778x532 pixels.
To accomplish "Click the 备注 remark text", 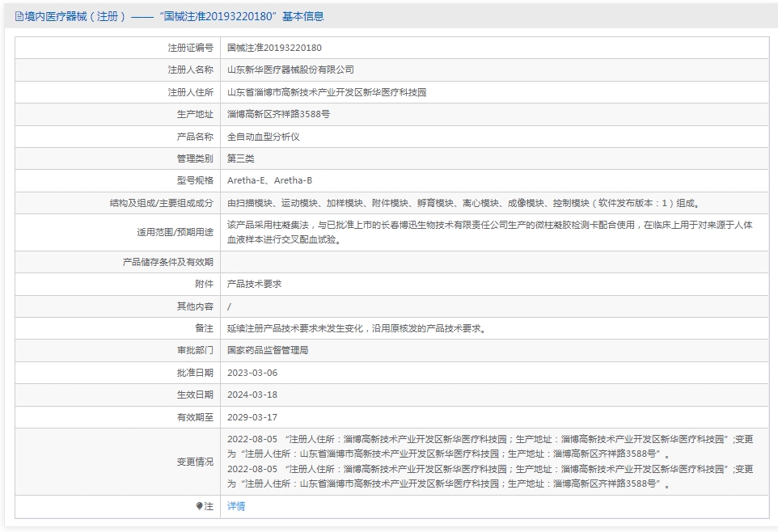I will [x=357, y=328].
